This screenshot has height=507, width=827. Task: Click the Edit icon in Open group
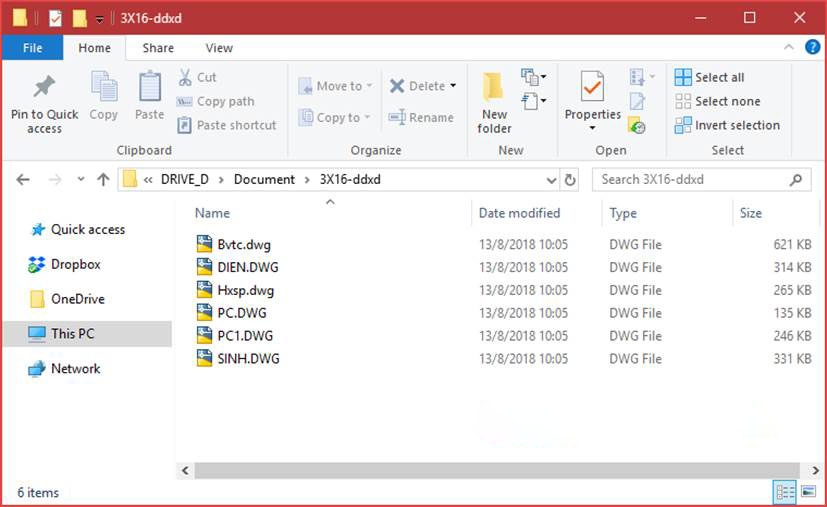tap(637, 101)
